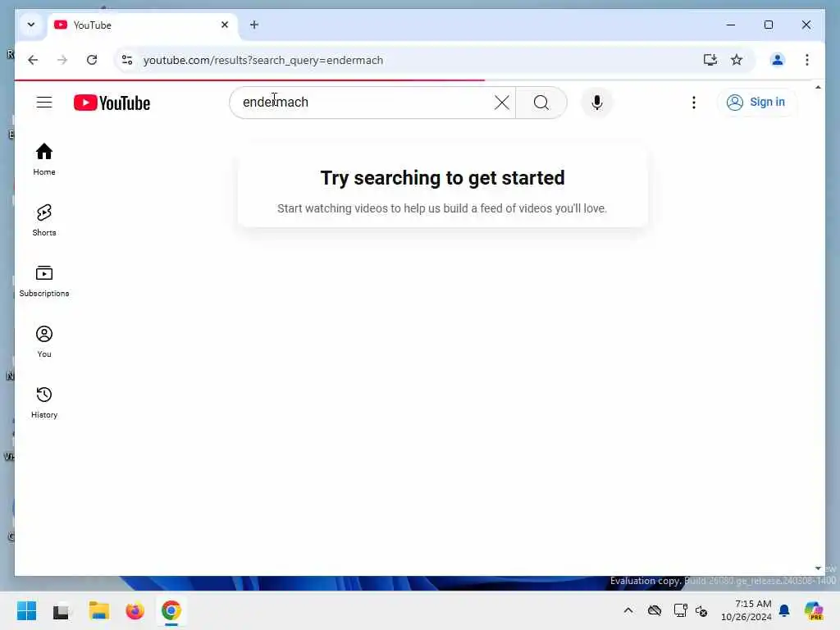Open the YouTube hamburger guide menu
This screenshot has height=630, width=840.
(44, 103)
